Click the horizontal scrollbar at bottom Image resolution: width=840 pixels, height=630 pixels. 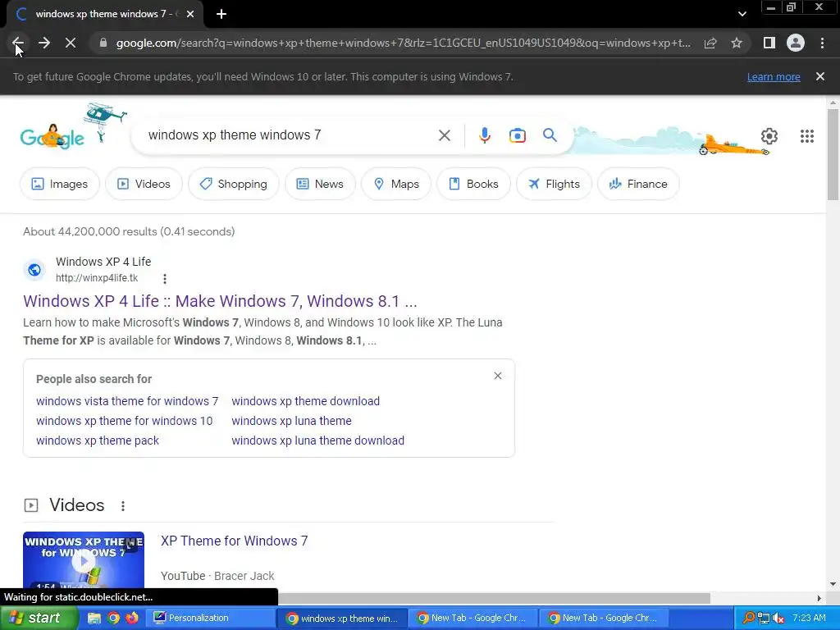click(493, 598)
